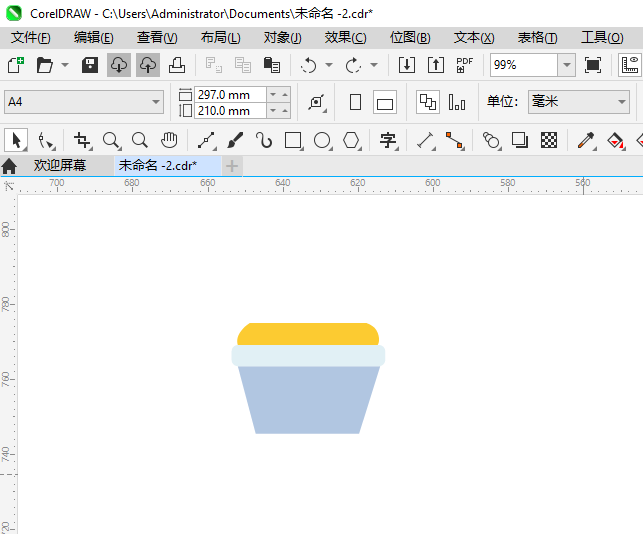Image resolution: width=643 pixels, height=534 pixels.
Task: Decrease page height with down arrow
Action: 273,111
